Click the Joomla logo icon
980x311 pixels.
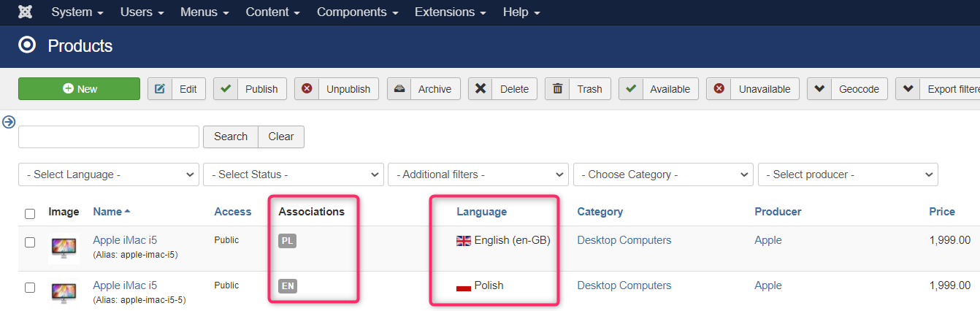tap(25, 12)
